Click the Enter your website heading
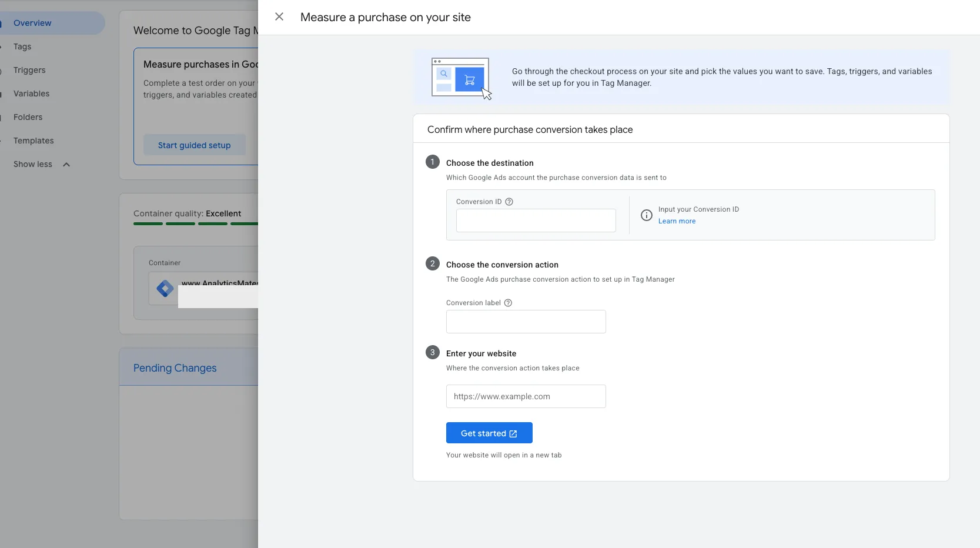Image resolution: width=980 pixels, height=548 pixels. click(481, 353)
